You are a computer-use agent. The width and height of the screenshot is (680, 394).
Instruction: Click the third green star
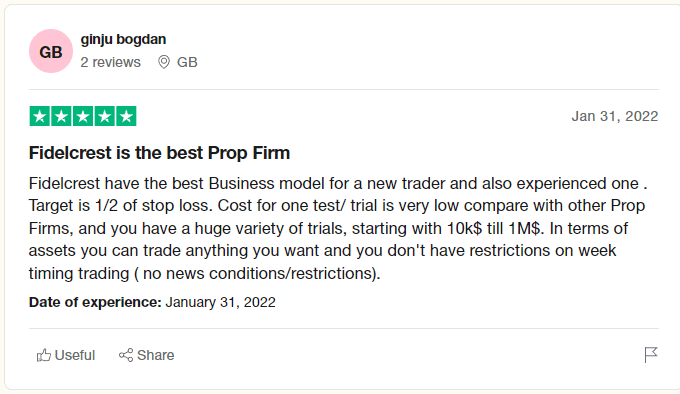[x=83, y=116]
